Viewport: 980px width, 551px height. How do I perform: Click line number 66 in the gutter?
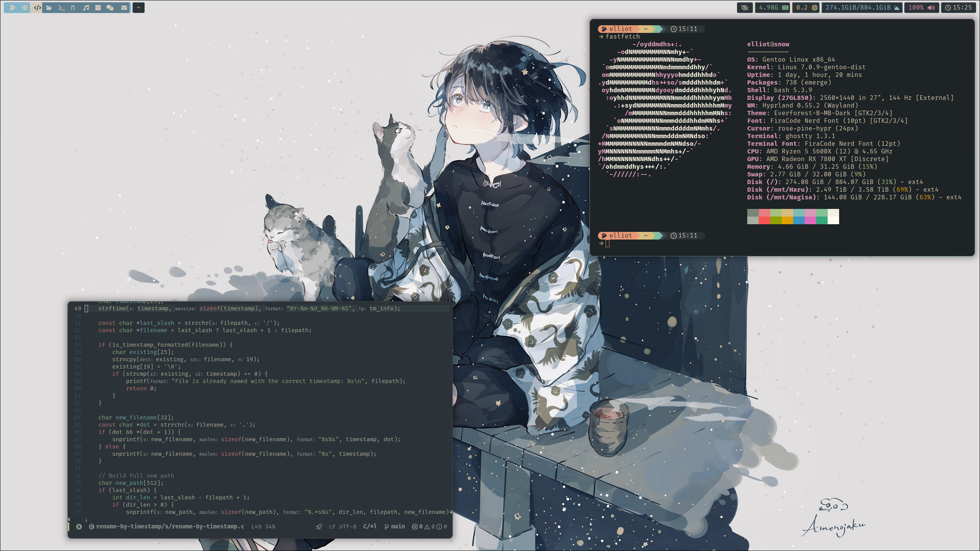78,432
